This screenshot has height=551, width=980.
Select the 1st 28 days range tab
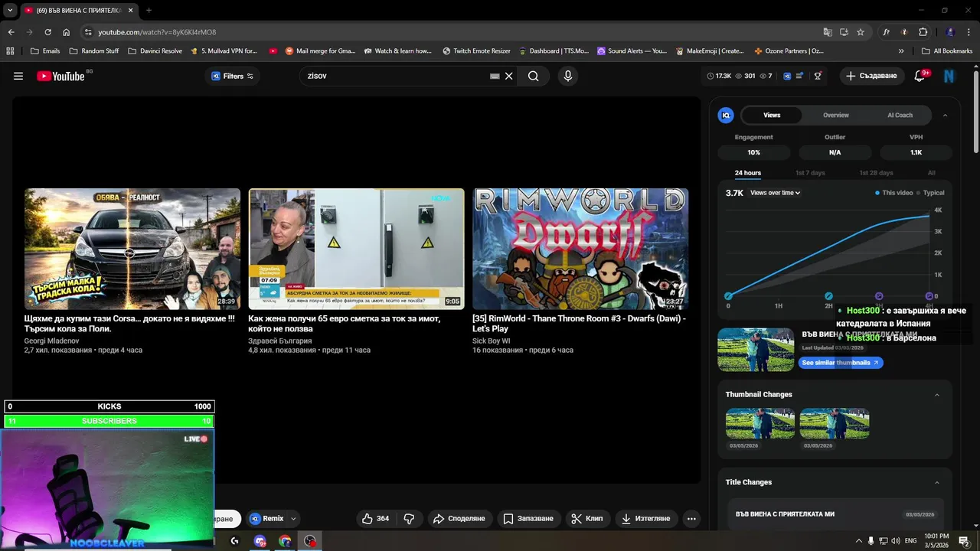(876, 173)
